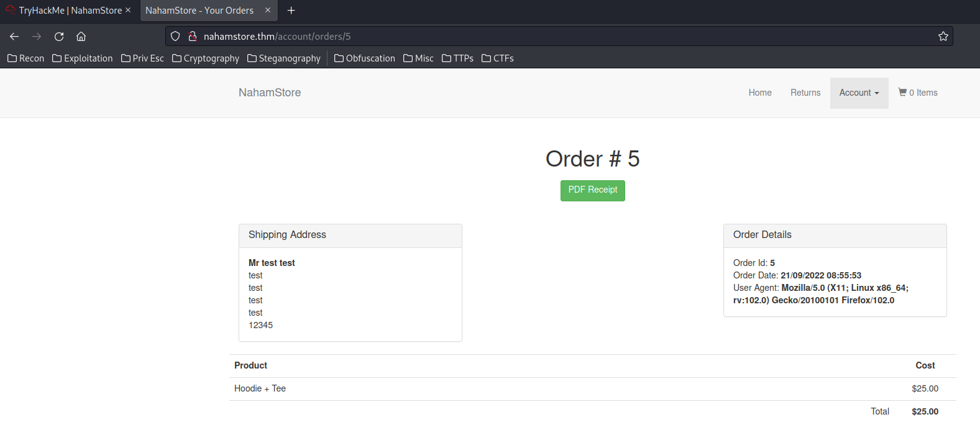Reload the current page
The height and width of the screenshot is (440, 980).
point(59,36)
